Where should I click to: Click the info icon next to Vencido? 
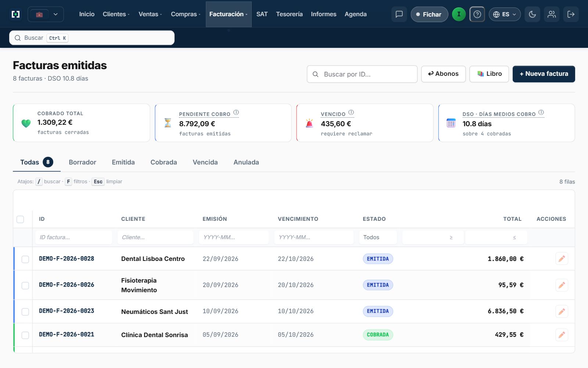(x=351, y=113)
